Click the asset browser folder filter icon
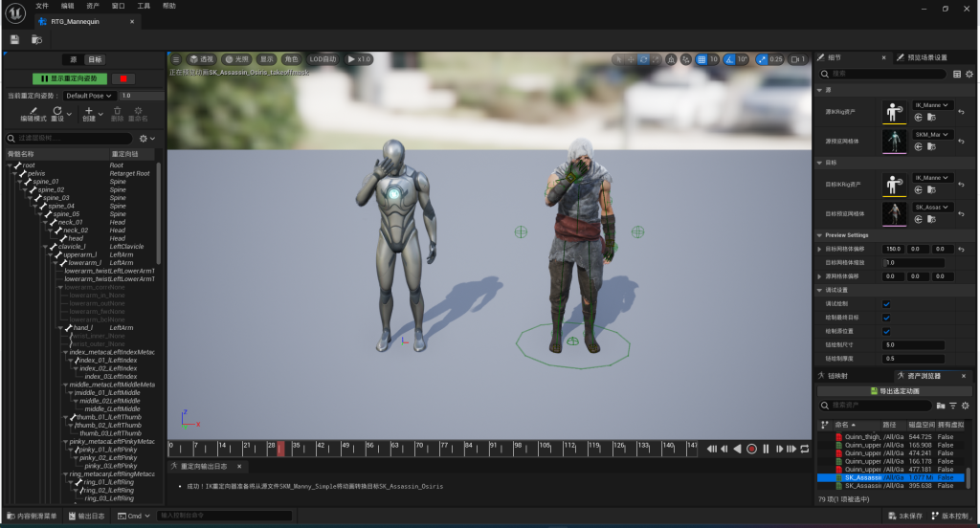Screen dimensions: 980x528 (x=941, y=406)
